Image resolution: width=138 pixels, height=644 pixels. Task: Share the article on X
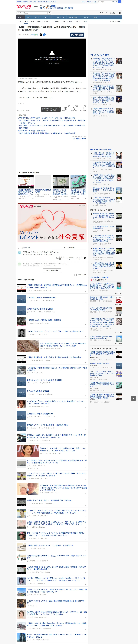41,35
